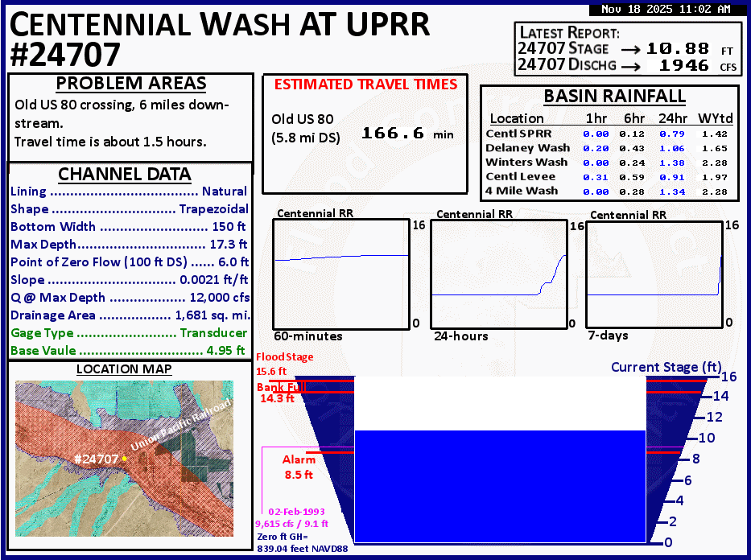This screenshot has height=560, width=751.
Task: Click the yellow gage marker on the map
Action: [125, 458]
